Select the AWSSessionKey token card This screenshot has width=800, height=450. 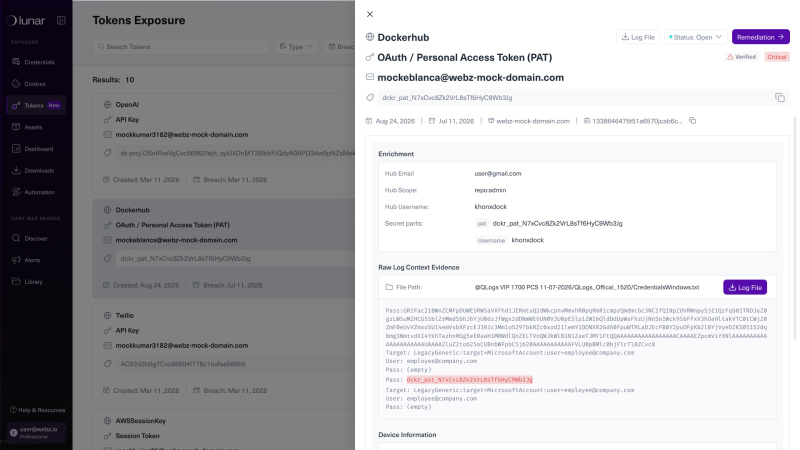223,430
